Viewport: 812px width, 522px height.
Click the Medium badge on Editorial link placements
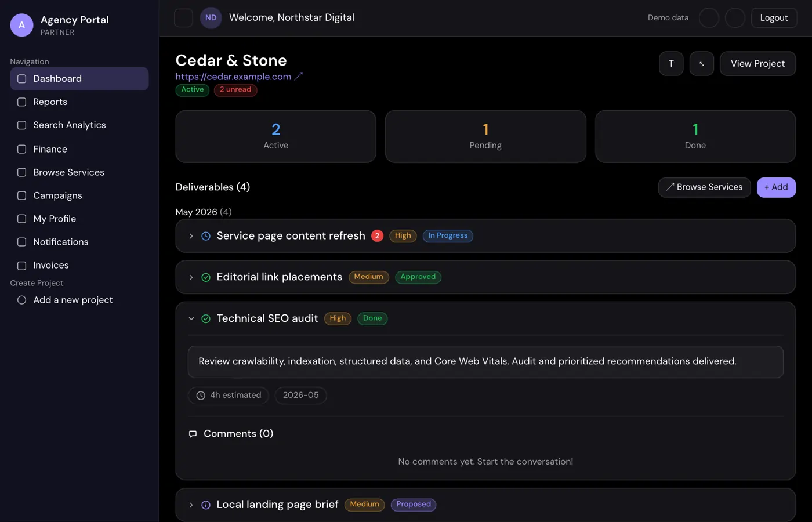[369, 277]
